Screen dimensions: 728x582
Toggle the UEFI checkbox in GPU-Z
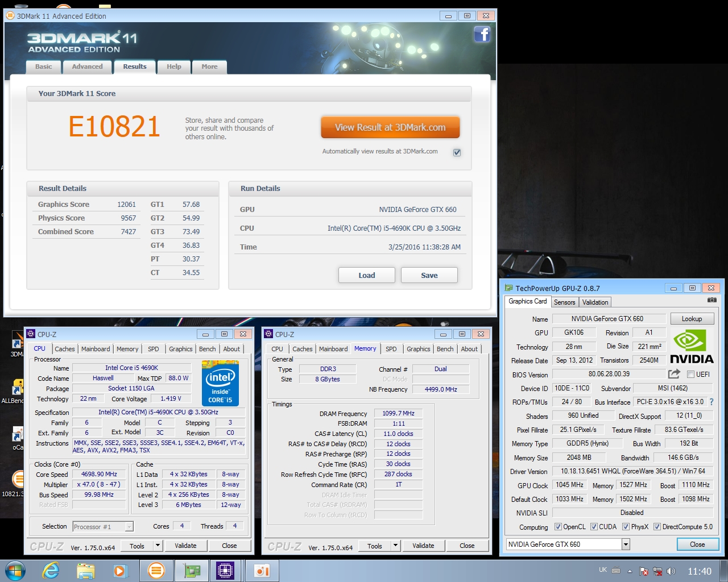(690, 375)
